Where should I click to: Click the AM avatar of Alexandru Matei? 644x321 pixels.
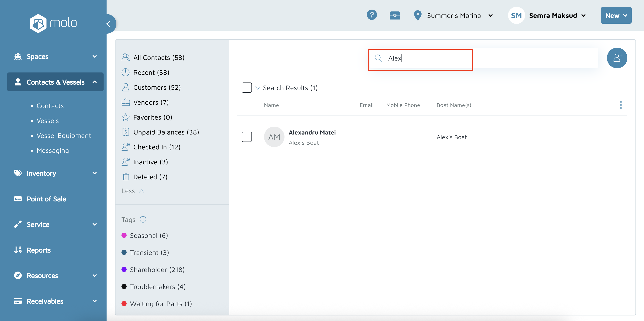(274, 137)
